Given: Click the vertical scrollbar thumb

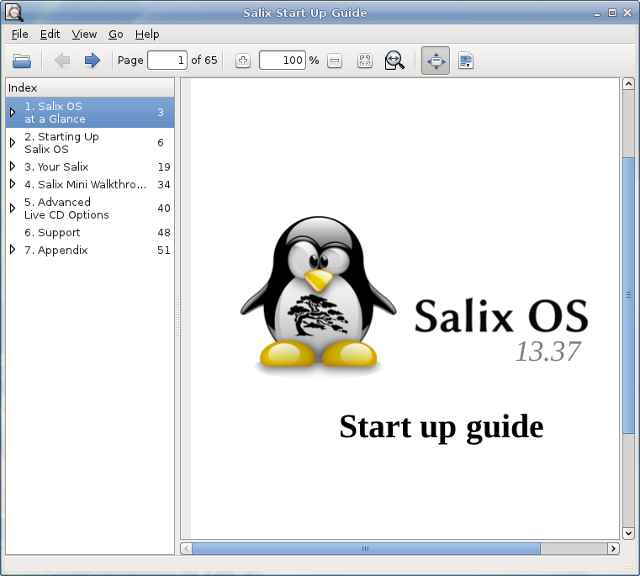Looking at the screenshot, I should point(628,295).
